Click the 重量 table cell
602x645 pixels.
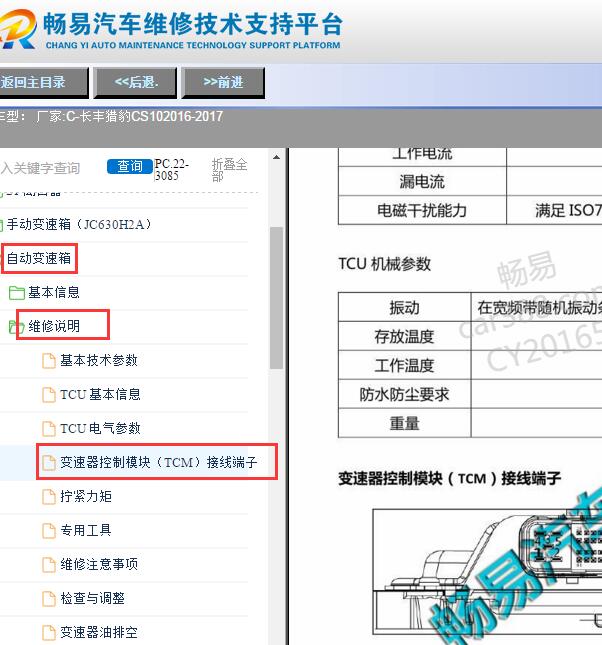(404, 423)
